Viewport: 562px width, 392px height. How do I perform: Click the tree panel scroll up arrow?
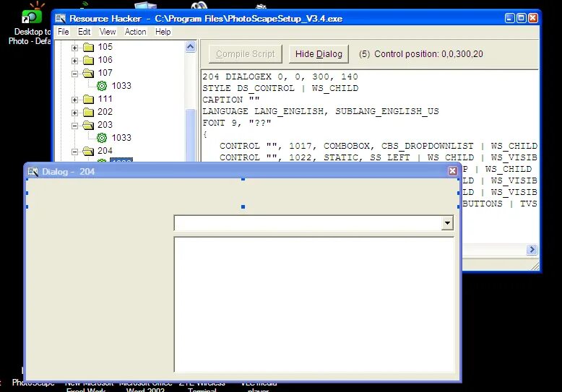(x=190, y=47)
